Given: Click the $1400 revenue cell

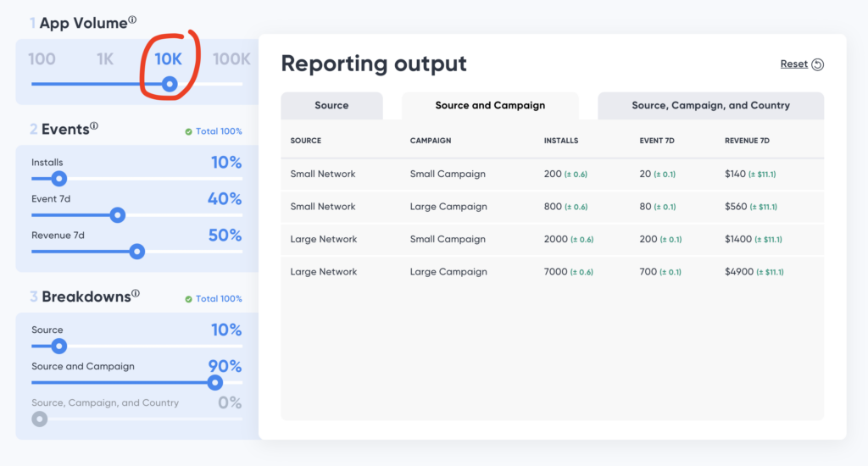Looking at the screenshot, I should (x=754, y=239).
